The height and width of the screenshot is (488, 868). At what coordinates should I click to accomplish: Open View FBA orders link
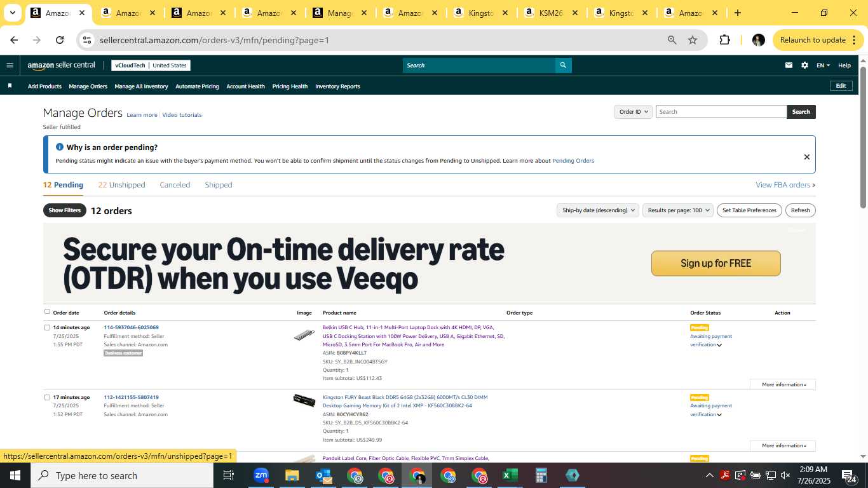[x=785, y=185]
